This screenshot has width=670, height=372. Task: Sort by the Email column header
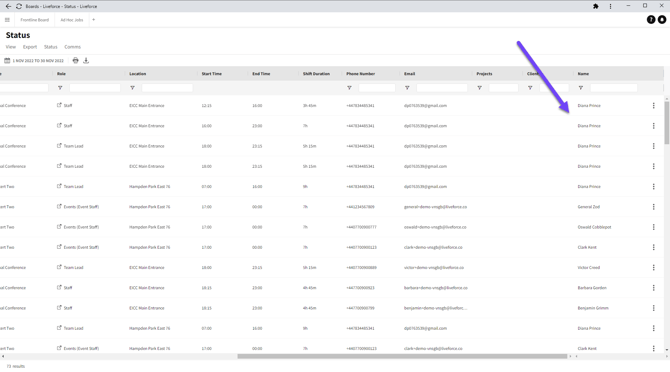click(x=410, y=74)
